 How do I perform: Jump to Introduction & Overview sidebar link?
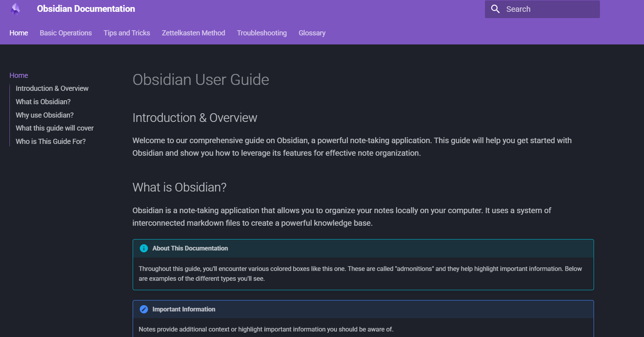tap(52, 88)
